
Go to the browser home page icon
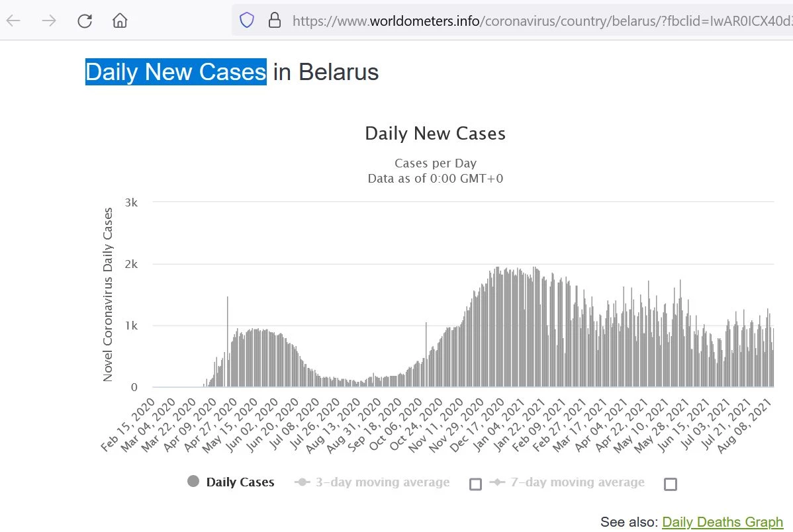120,21
